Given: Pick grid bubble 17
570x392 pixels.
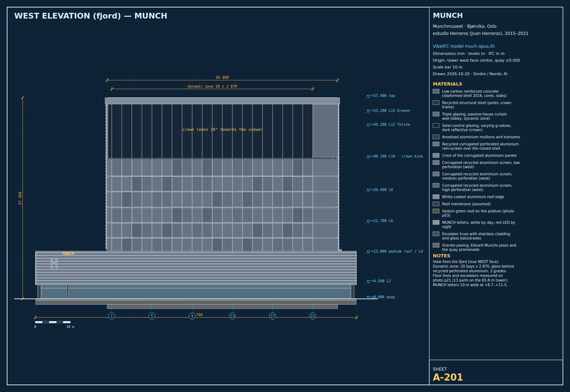Looking at the screenshot, I should tap(273, 316).
